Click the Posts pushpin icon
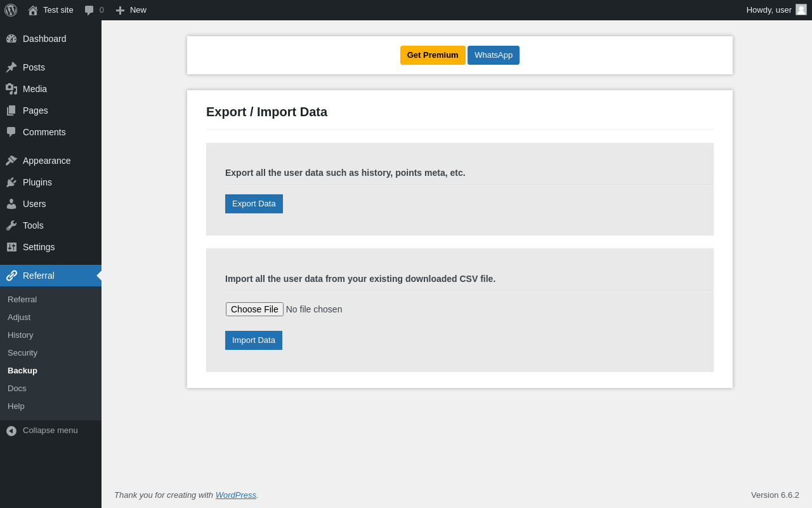This screenshot has height=508, width=812. 11,67
